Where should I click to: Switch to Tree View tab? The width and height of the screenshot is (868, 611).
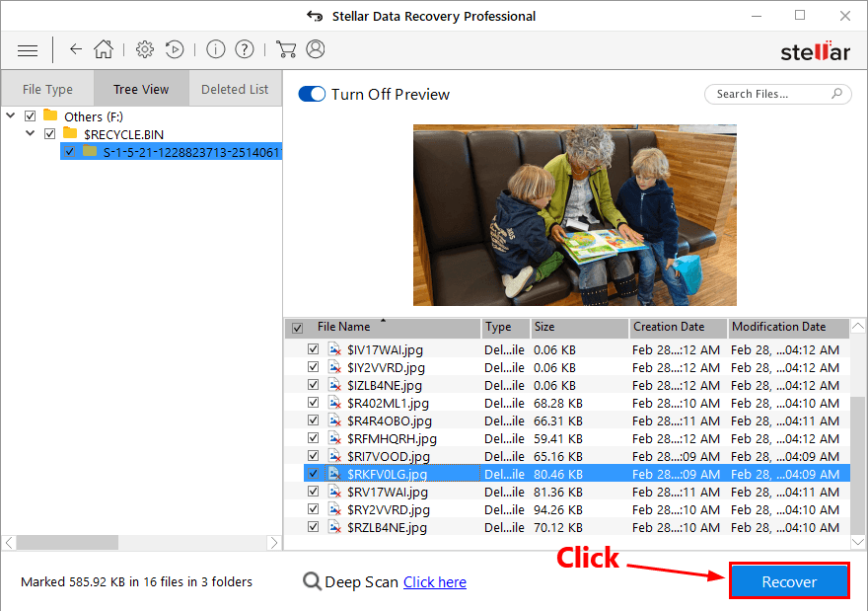click(x=141, y=89)
